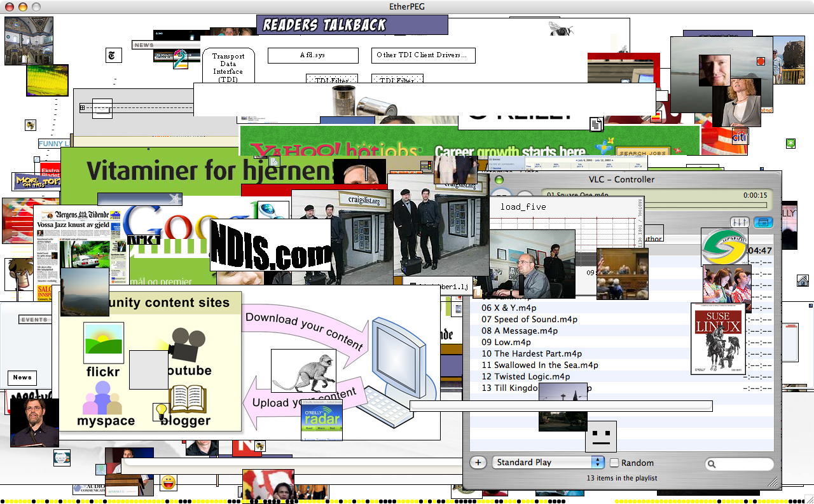Click the News label button
Viewport: 814px width, 504px height.
(x=22, y=378)
